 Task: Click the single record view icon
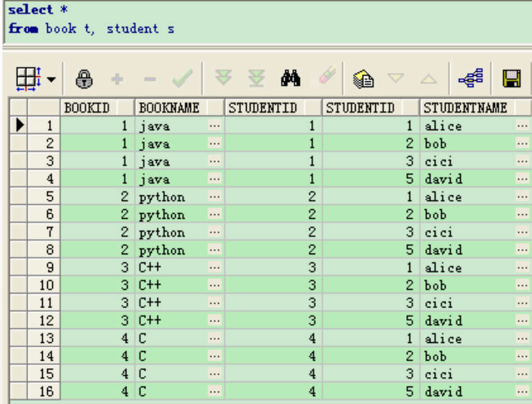pyautogui.click(x=363, y=79)
